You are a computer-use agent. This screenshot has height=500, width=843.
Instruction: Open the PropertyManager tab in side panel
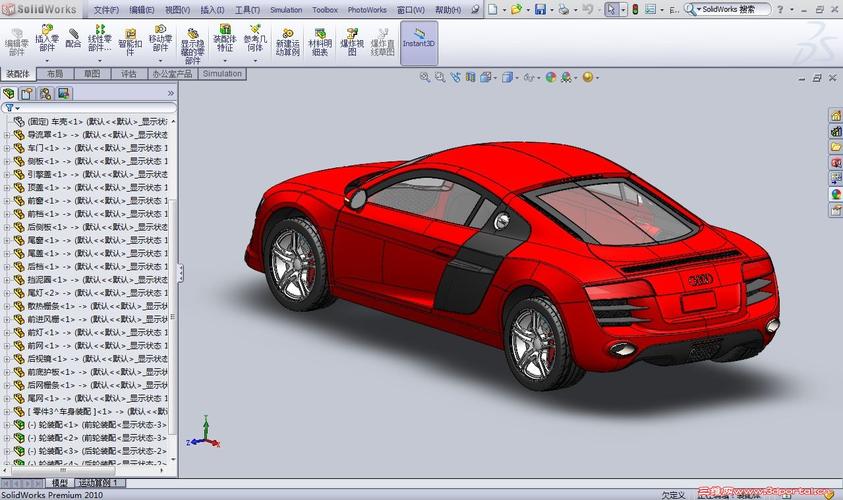27,93
